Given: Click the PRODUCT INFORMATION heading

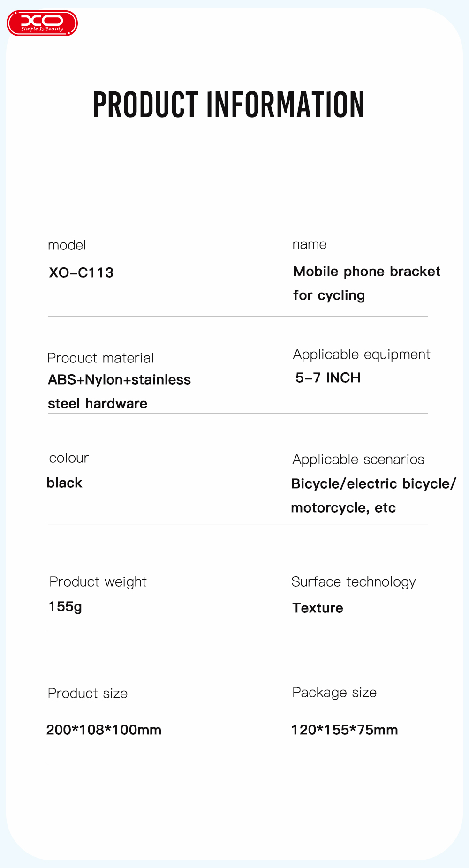Looking at the screenshot, I should (229, 105).
